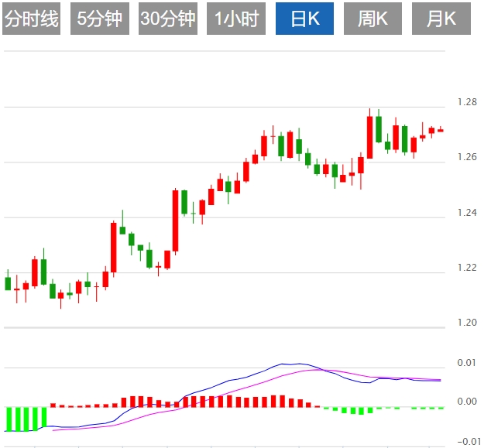Click the 1.20 price axis label

467,322
